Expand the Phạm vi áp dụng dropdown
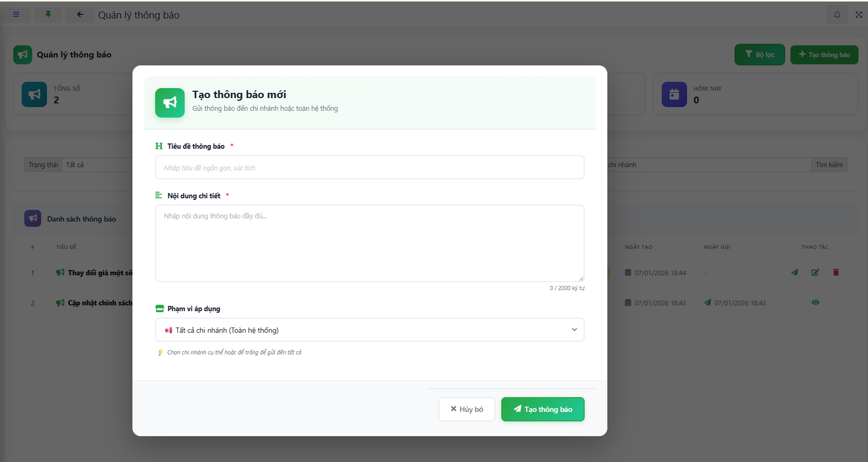Image resolution: width=868 pixels, height=462 pixels. (369, 330)
